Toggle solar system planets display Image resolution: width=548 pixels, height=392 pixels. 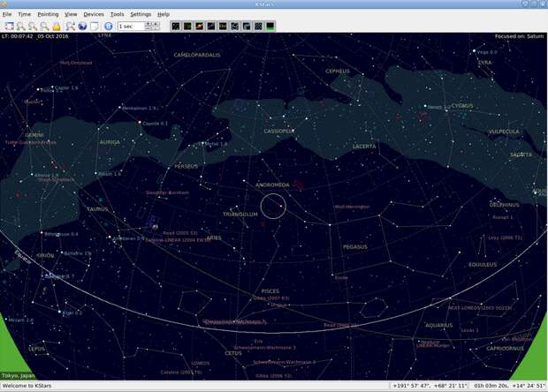point(199,26)
